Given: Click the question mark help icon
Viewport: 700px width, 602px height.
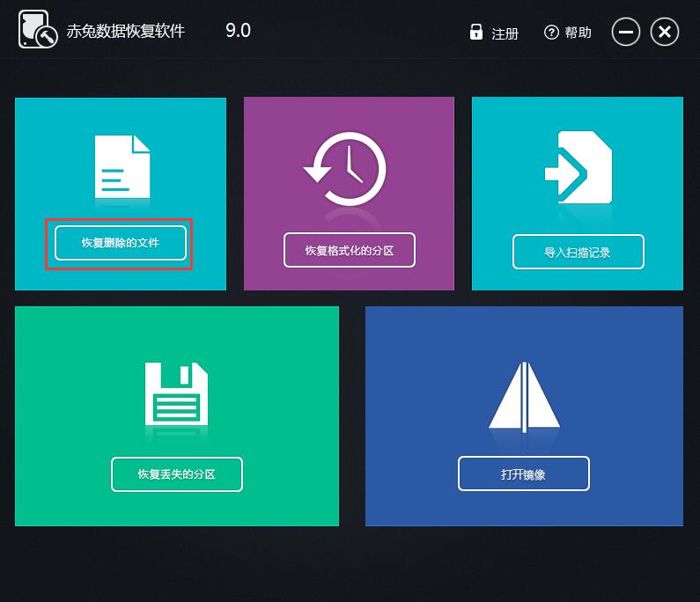Looking at the screenshot, I should pyautogui.click(x=552, y=33).
